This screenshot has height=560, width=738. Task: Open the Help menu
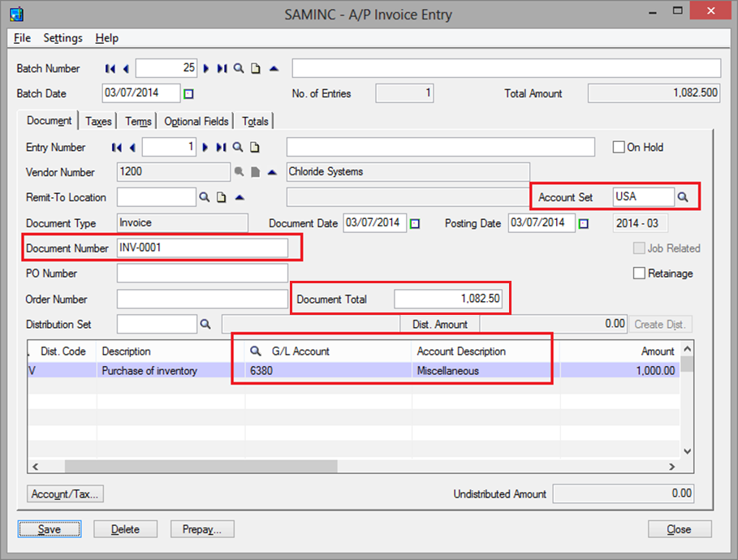pos(107,38)
